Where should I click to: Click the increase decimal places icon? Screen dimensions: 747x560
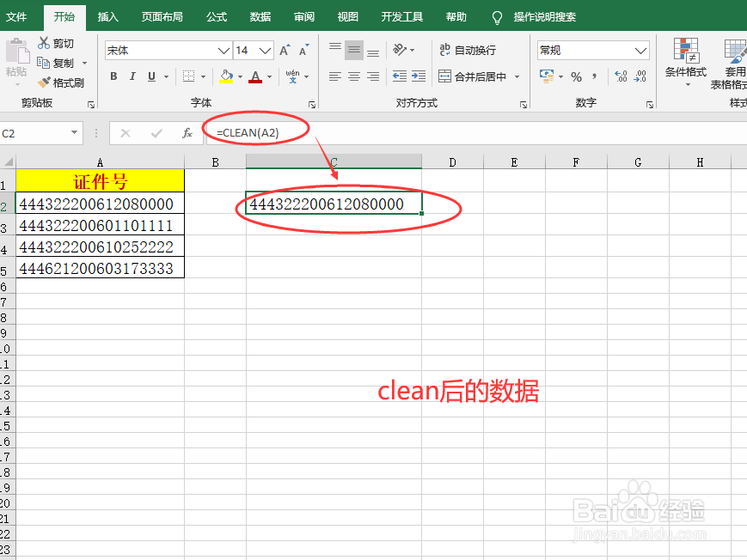[x=620, y=76]
